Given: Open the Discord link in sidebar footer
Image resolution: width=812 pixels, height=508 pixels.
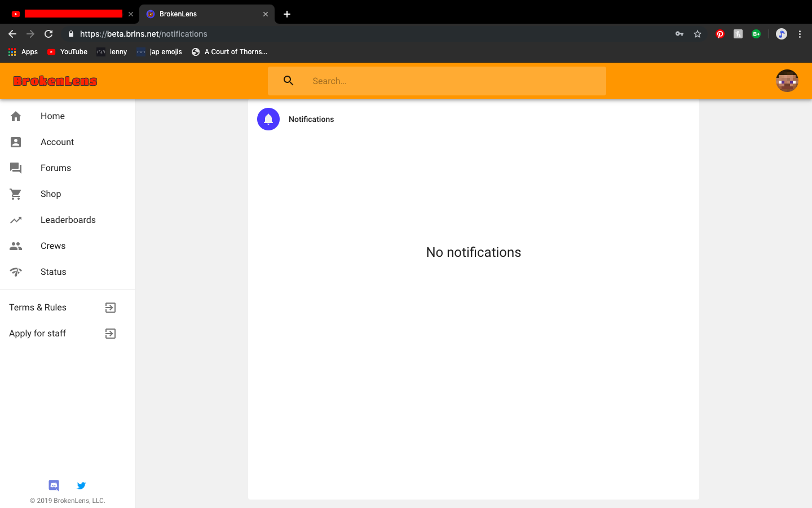Looking at the screenshot, I should (54, 485).
